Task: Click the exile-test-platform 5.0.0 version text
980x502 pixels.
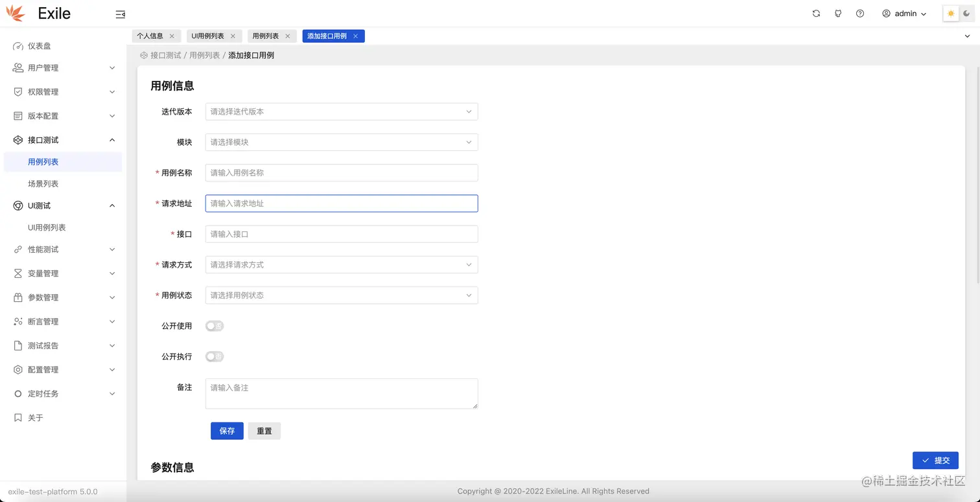Action: (x=53, y=492)
